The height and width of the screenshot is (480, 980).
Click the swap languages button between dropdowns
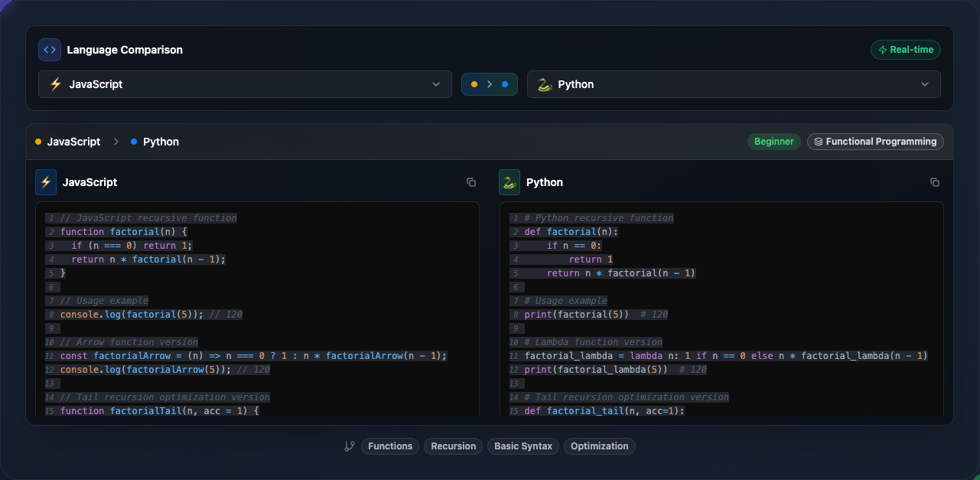(490, 84)
